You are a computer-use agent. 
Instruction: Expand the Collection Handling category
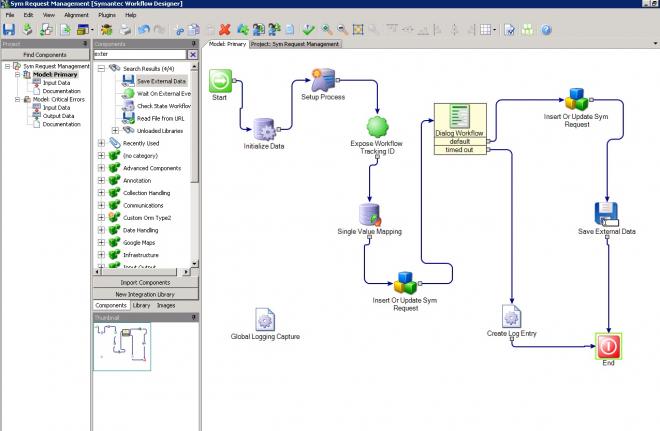coord(101,193)
